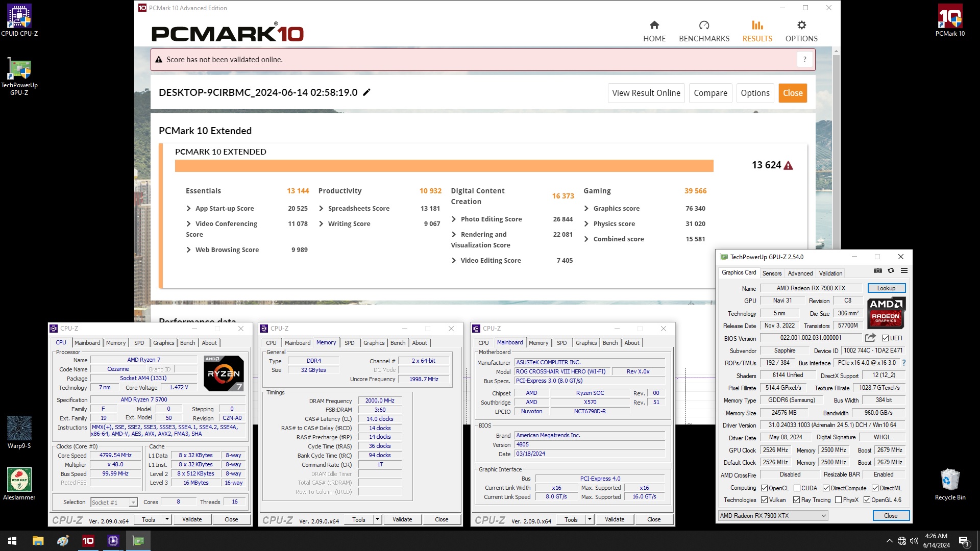Switch to PCMark 10 on the taskbar
980x551 pixels.
[88, 541]
